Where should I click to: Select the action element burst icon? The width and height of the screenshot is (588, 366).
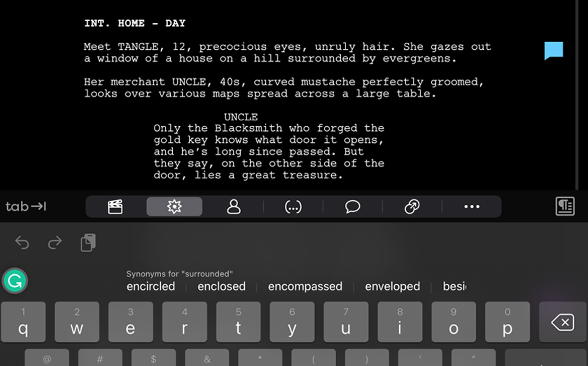(x=174, y=207)
